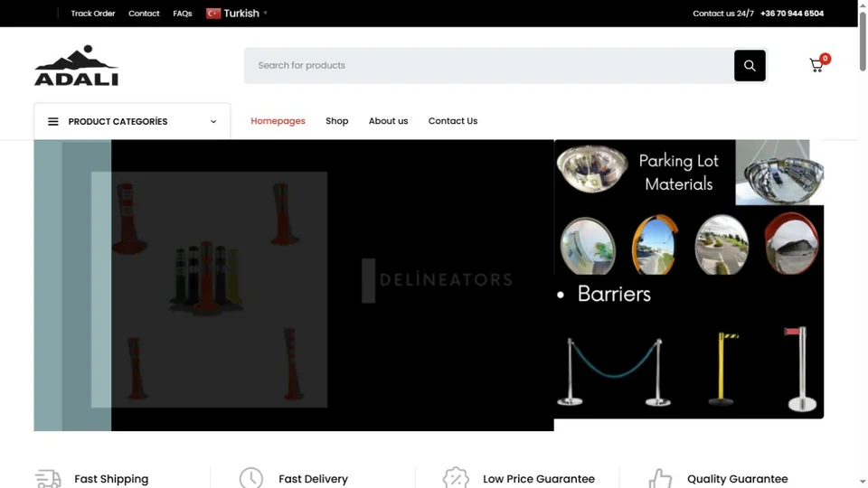Click the Fast Shipping text

[111, 479]
